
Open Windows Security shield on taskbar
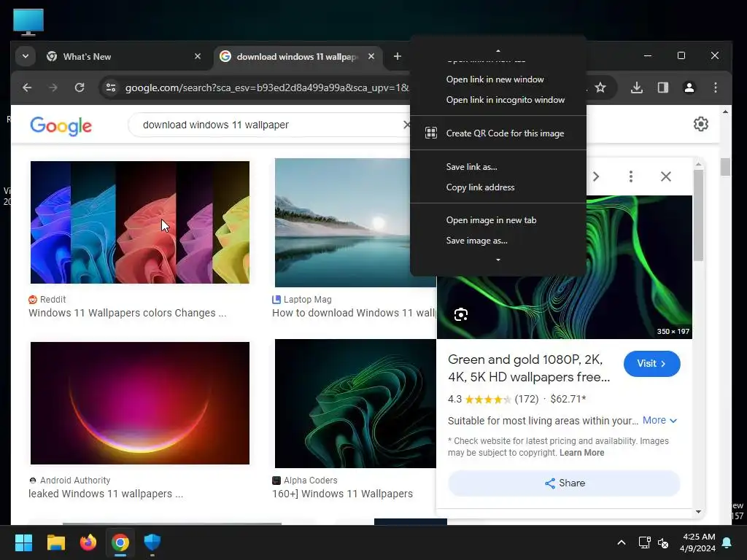click(152, 542)
